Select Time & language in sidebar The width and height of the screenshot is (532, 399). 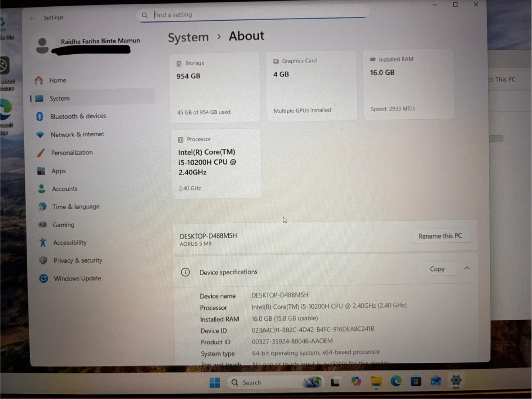tap(76, 207)
